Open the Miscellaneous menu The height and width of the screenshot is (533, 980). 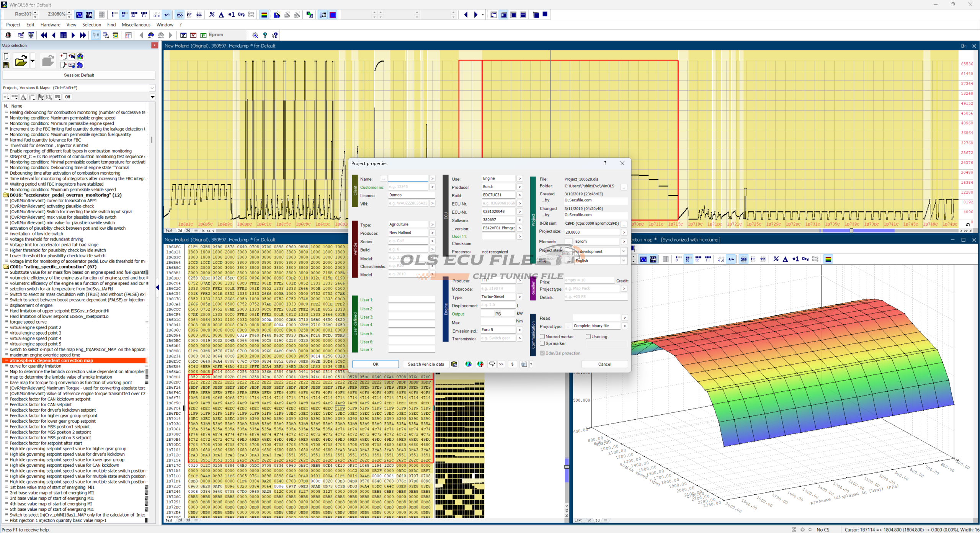[136, 25]
